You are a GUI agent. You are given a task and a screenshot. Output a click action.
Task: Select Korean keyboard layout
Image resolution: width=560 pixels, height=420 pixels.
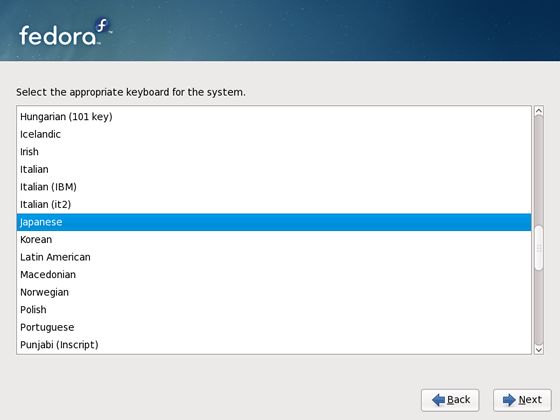click(x=274, y=240)
